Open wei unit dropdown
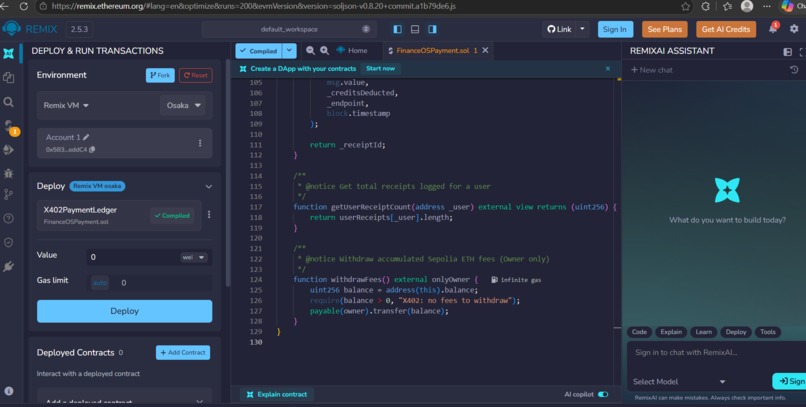The height and width of the screenshot is (407, 806). point(194,257)
